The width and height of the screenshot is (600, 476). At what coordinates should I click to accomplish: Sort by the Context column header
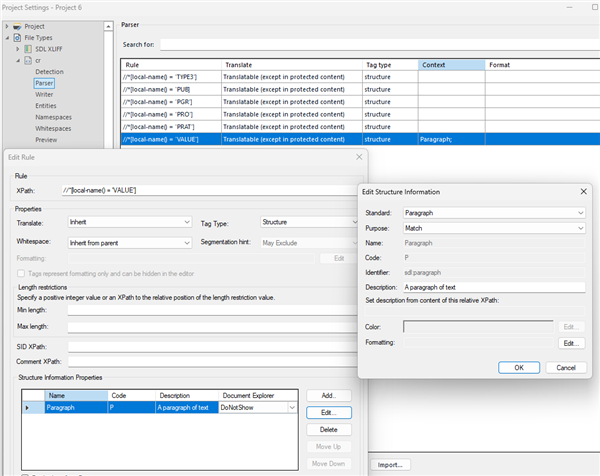[x=452, y=65]
